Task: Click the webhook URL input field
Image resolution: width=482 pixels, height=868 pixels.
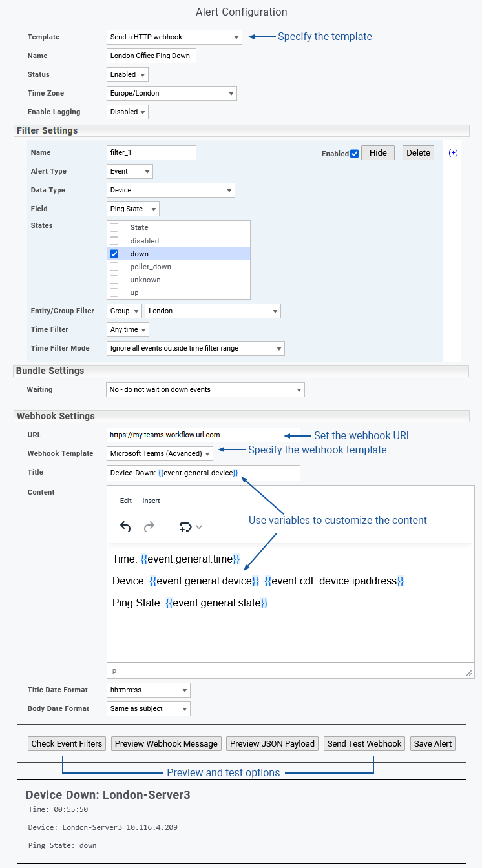Action: (194, 435)
